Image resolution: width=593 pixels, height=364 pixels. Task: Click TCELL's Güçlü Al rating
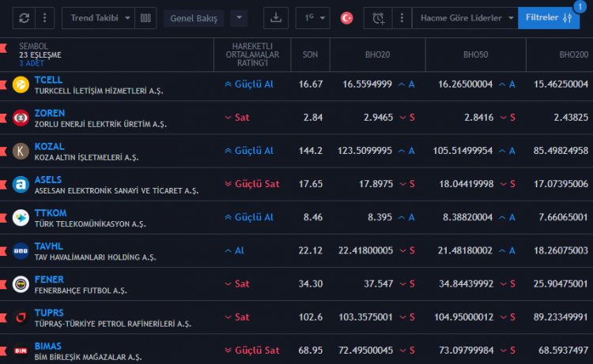point(249,84)
